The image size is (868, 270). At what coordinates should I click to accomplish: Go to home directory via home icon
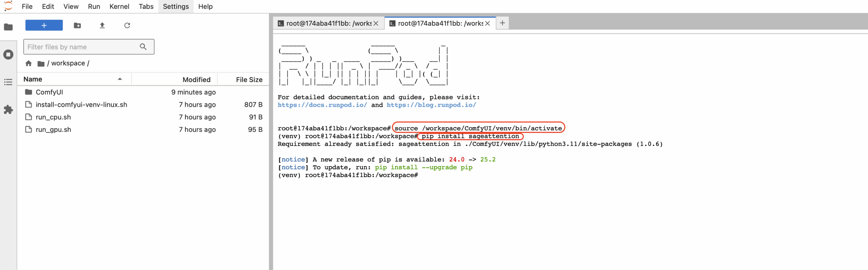pos(28,63)
